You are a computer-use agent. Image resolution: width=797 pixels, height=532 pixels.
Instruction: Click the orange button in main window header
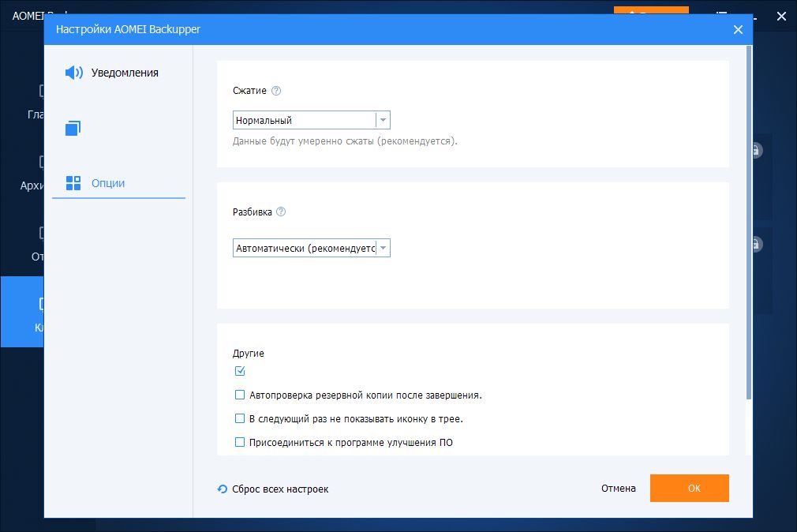click(651, 10)
